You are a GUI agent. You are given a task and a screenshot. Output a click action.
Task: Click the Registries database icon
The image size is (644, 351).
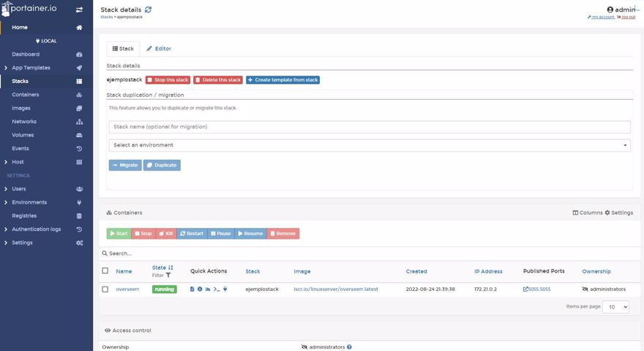(79, 216)
